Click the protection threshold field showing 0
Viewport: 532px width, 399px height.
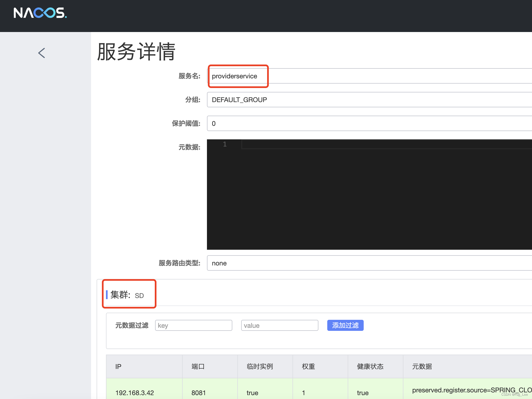point(369,124)
